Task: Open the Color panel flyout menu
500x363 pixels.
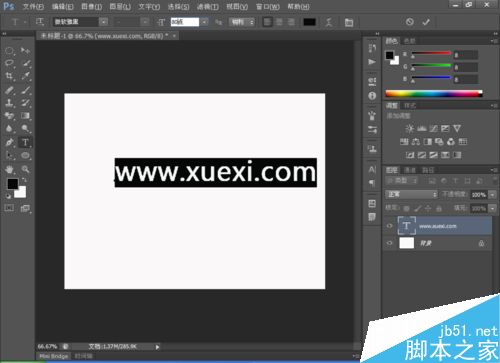Action: pos(494,41)
